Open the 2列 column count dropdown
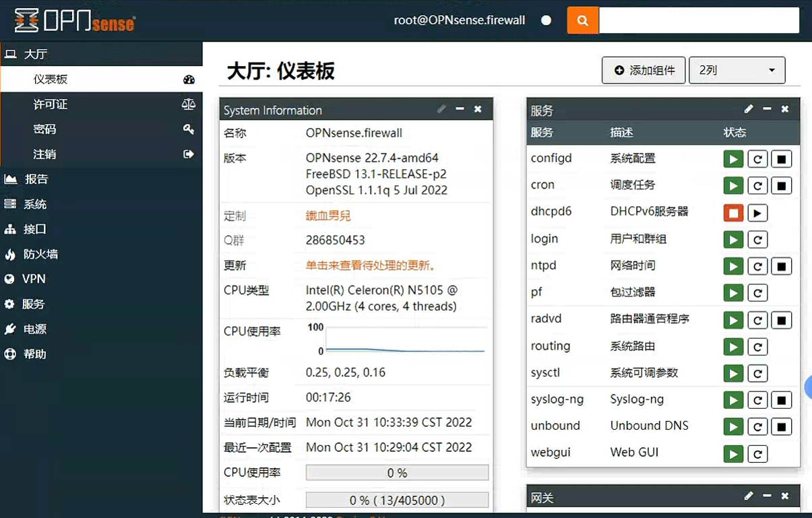 coord(737,70)
